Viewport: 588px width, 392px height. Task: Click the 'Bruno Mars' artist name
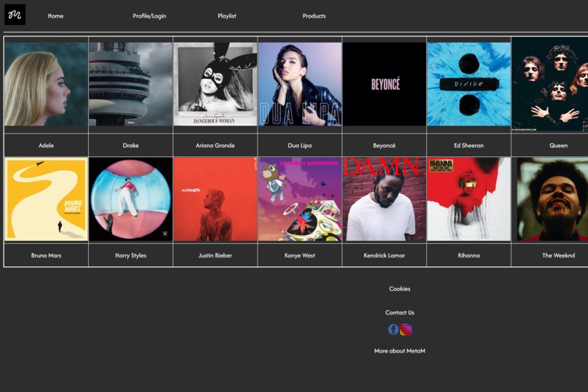(x=46, y=255)
